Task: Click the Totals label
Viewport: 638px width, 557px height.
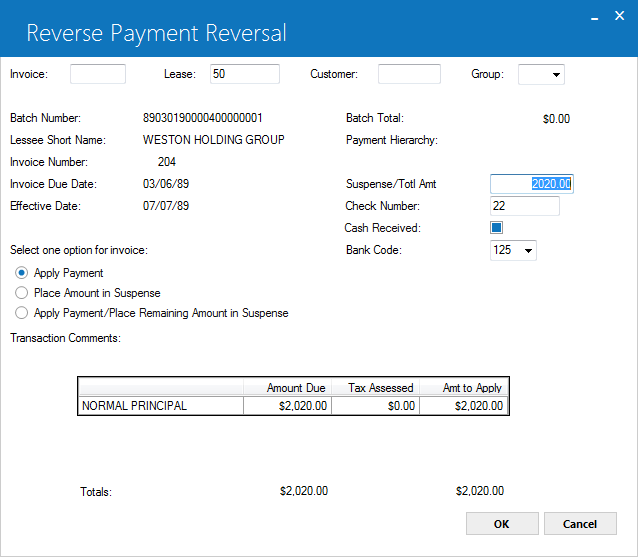Action: tap(96, 492)
